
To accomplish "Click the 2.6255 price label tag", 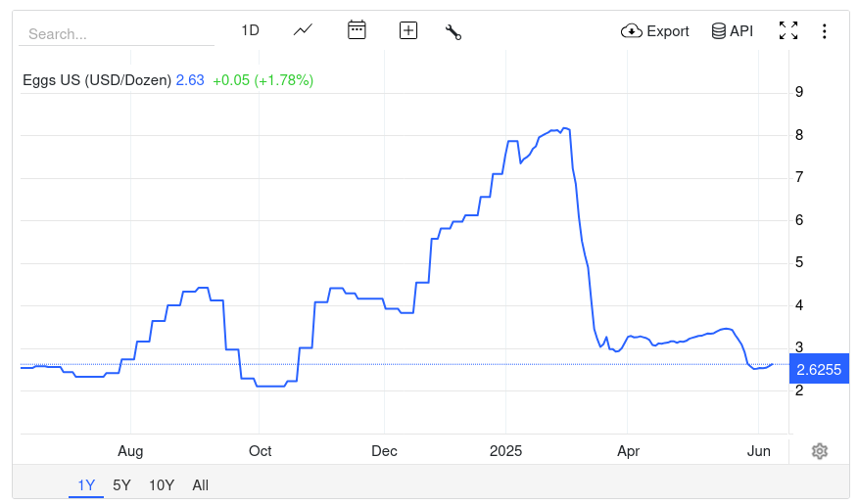I will 819,369.
